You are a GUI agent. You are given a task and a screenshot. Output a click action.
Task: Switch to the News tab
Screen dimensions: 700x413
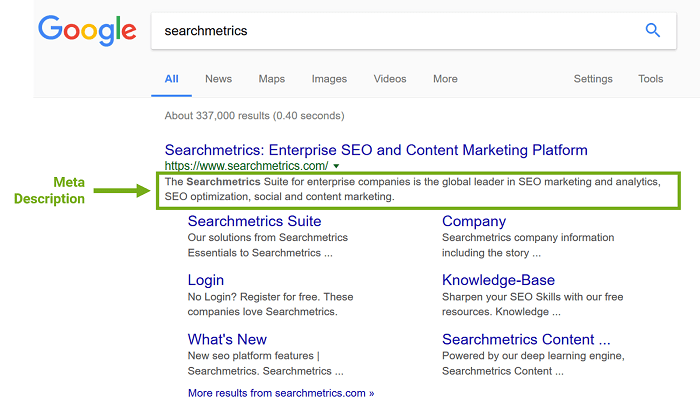coord(218,79)
